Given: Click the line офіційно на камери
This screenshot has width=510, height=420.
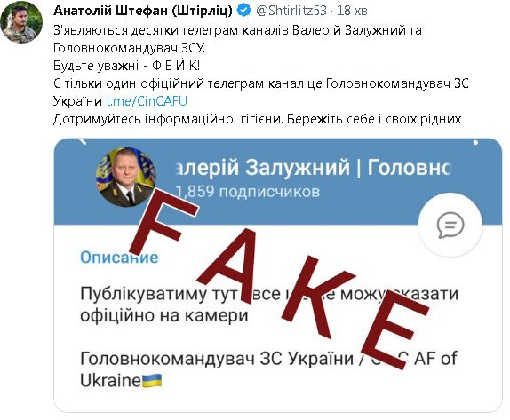Looking at the screenshot, I should coord(164,315).
